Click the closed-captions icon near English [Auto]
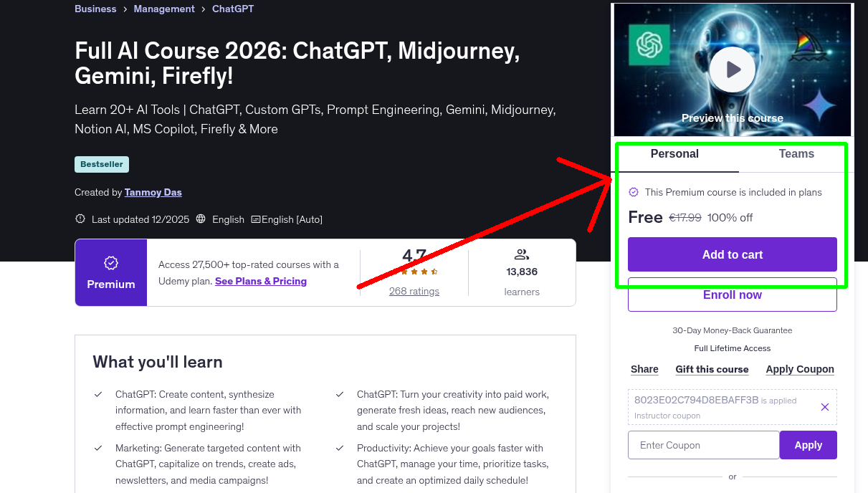The image size is (868, 493). 255,219
